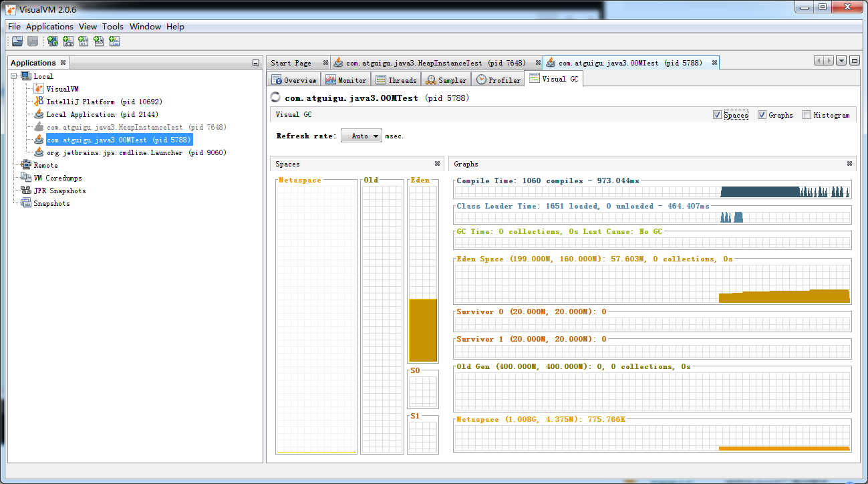Click the Remote host icon in the tree
Screen dimensions: 868x484
tap(26, 165)
